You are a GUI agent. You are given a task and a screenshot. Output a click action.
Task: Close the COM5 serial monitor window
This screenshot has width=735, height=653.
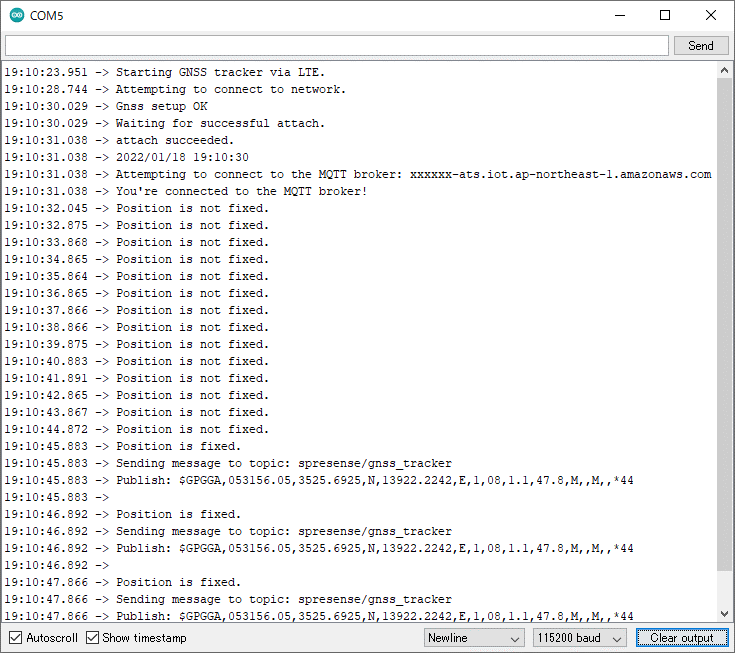pos(711,16)
